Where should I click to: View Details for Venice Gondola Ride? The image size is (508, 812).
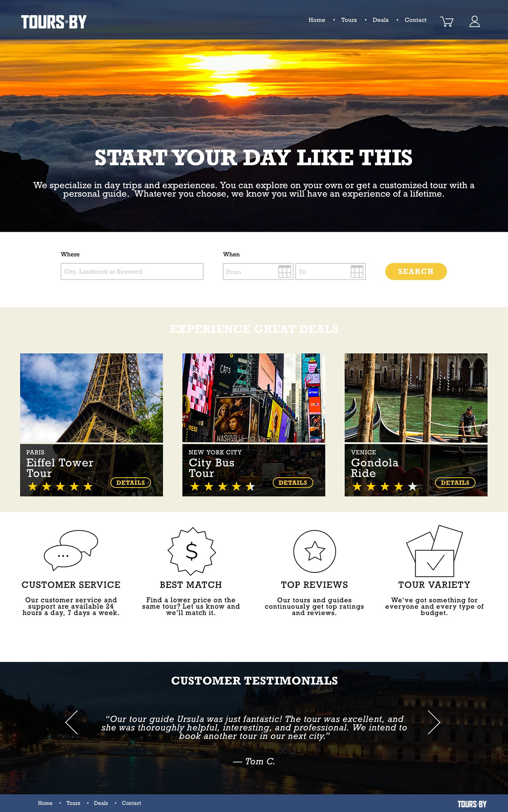(455, 482)
